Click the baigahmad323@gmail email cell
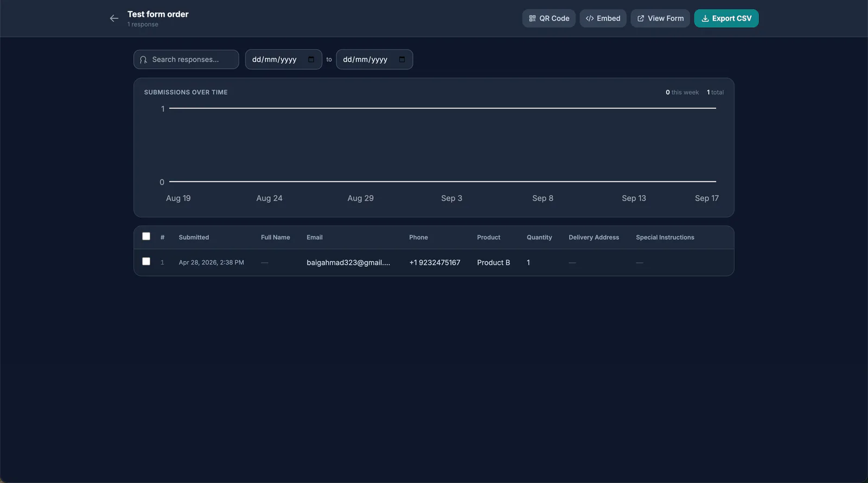 (x=348, y=262)
